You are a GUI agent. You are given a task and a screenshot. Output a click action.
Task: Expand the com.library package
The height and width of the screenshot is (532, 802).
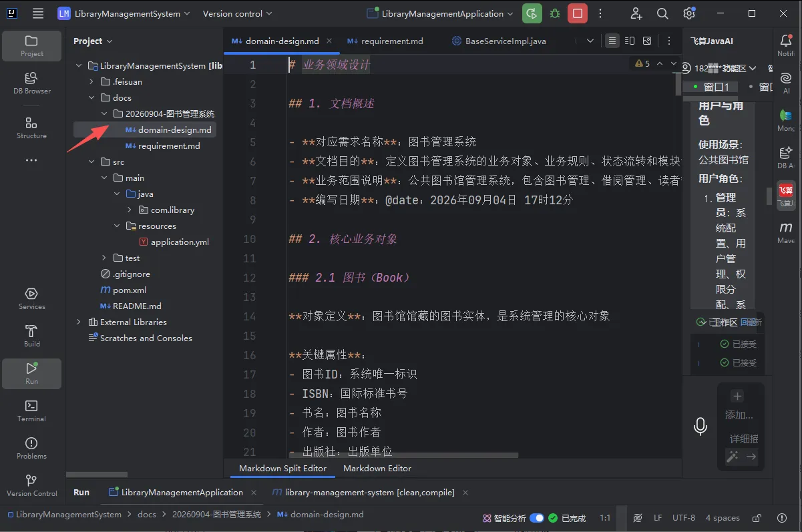pyautogui.click(x=130, y=210)
